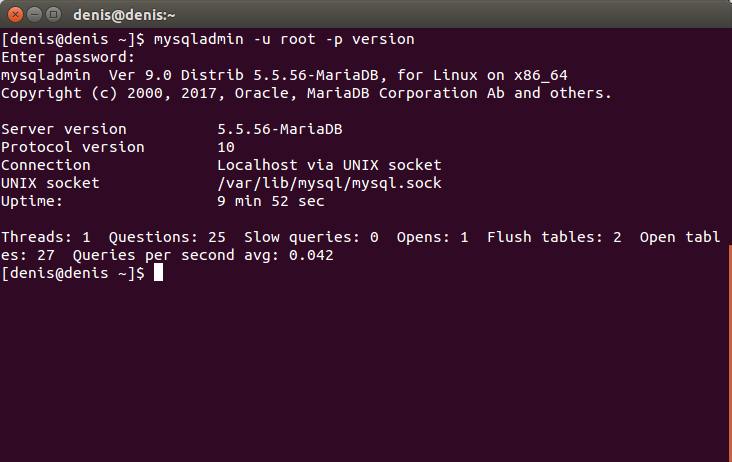Click the Slow queries: 0 statistic
Screen dimensions: 732x462
[311, 237]
